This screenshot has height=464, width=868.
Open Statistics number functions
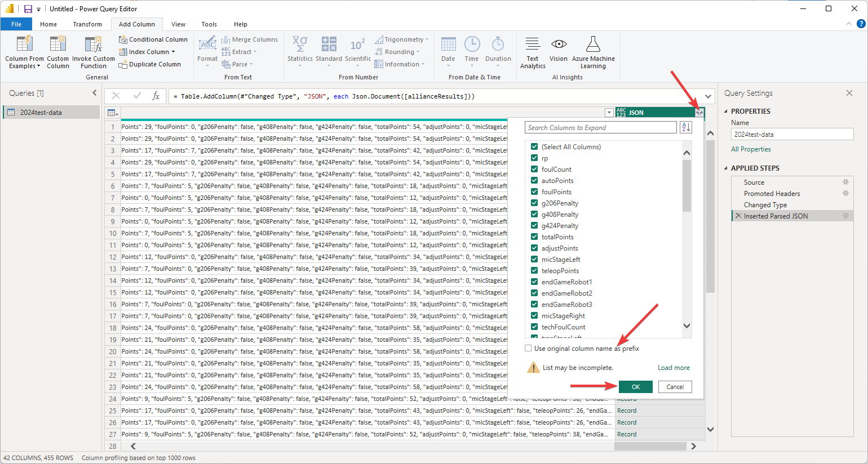[x=300, y=52]
